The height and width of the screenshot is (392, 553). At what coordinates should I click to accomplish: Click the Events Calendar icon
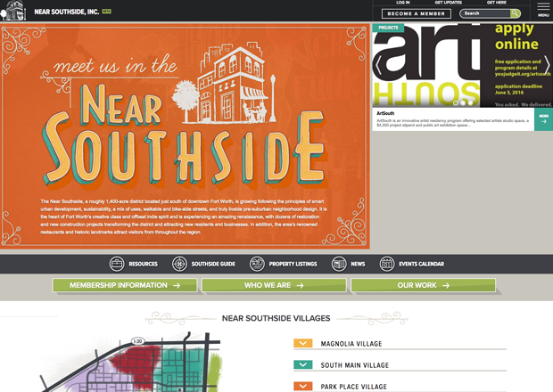click(387, 264)
